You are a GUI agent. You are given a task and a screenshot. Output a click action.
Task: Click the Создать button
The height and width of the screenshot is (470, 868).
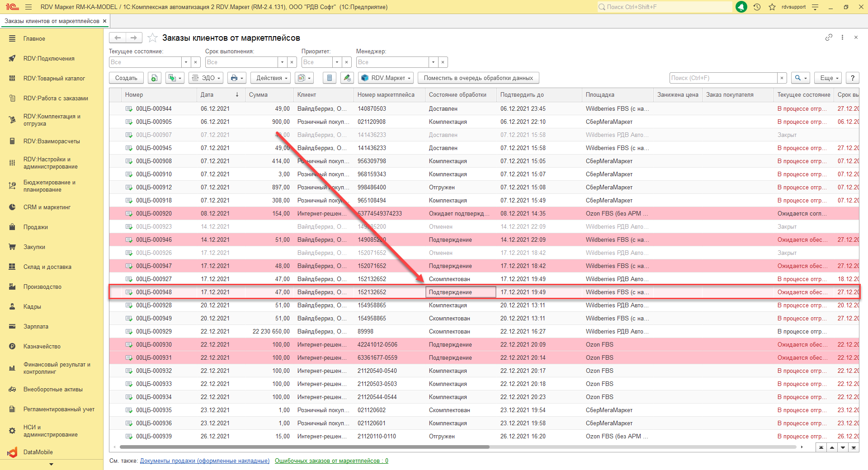pos(126,78)
